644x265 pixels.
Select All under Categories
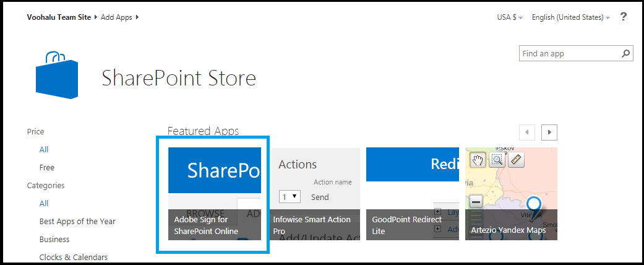44,203
